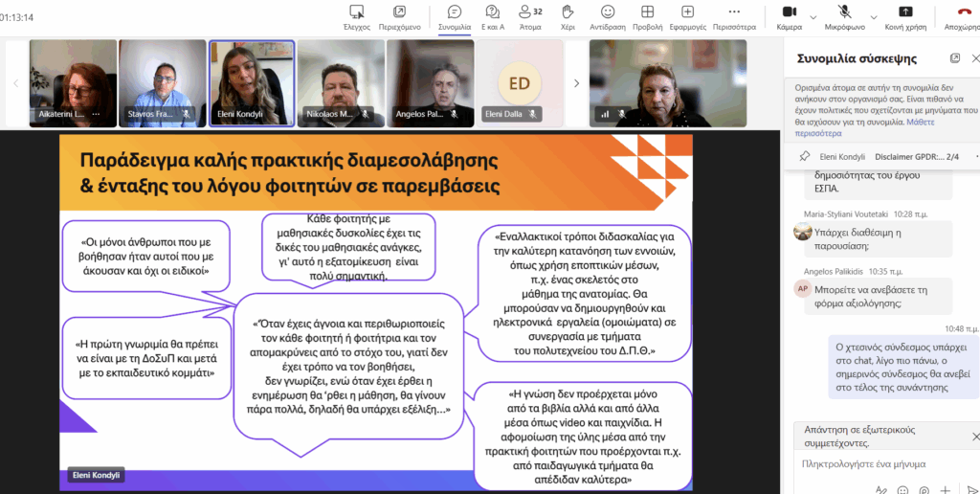Toggle the Κάμερα camera on or off
This screenshot has width=980, height=494.
790,14
